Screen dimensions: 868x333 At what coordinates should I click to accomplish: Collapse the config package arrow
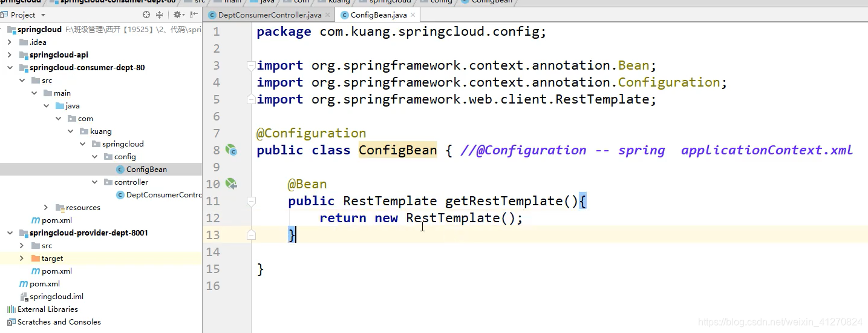coord(94,157)
